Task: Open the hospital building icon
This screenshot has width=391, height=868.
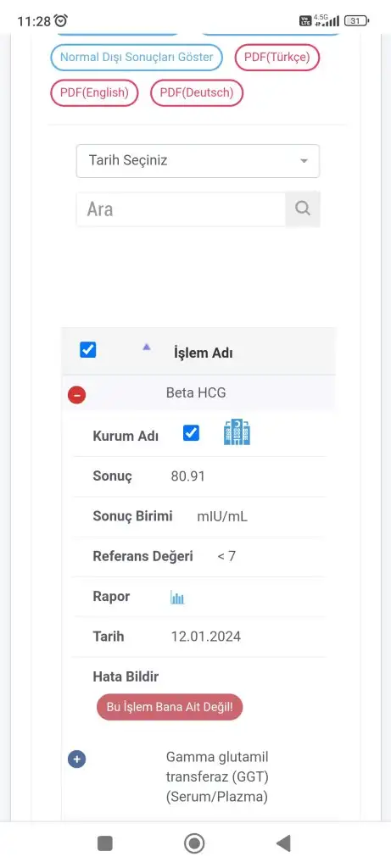Action: tap(237, 432)
